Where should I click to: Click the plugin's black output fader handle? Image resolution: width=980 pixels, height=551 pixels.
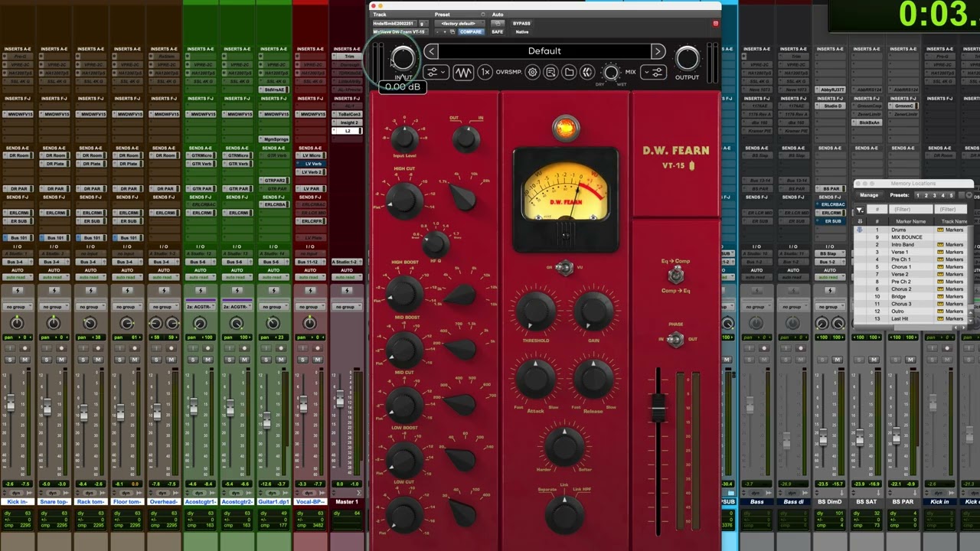658,408
